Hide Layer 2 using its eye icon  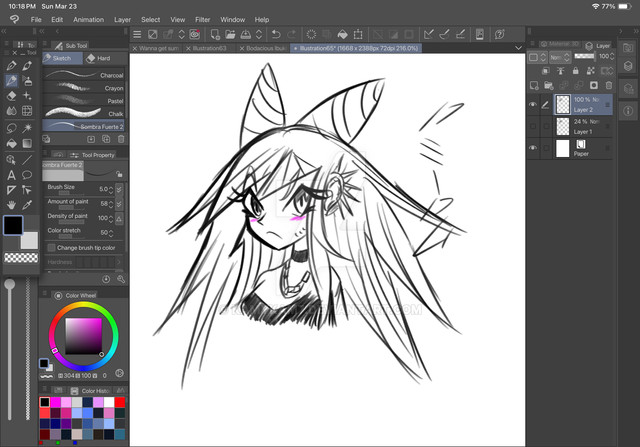[x=531, y=105]
